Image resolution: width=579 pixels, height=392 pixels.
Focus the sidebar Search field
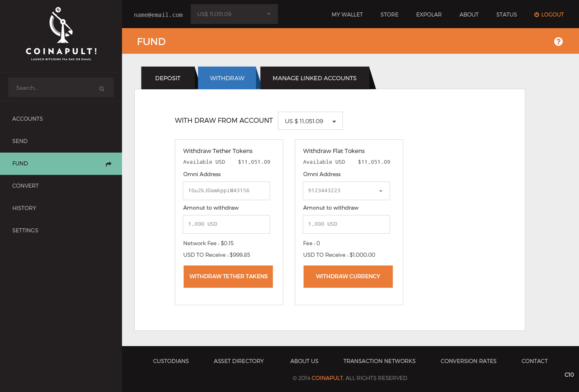point(61,87)
